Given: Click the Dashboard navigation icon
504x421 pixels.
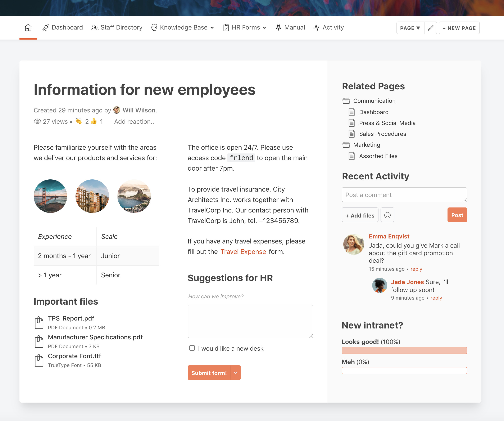Looking at the screenshot, I should click(46, 28).
